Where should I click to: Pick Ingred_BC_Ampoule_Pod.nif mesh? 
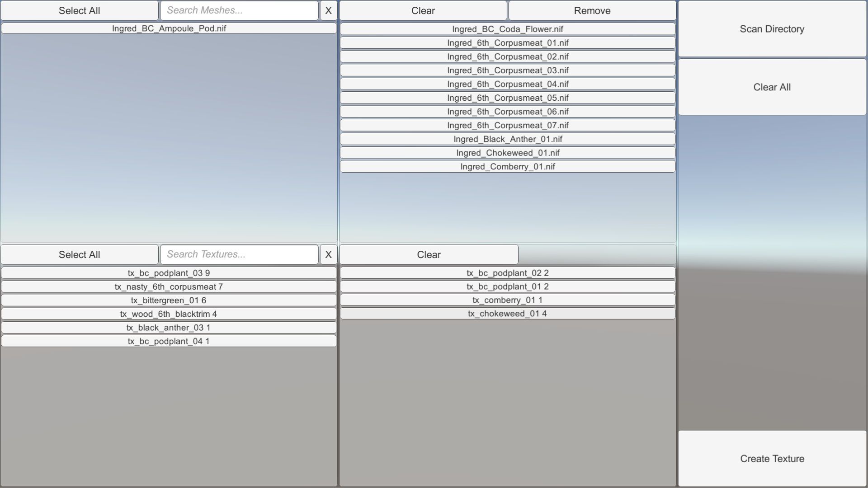pos(169,28)
